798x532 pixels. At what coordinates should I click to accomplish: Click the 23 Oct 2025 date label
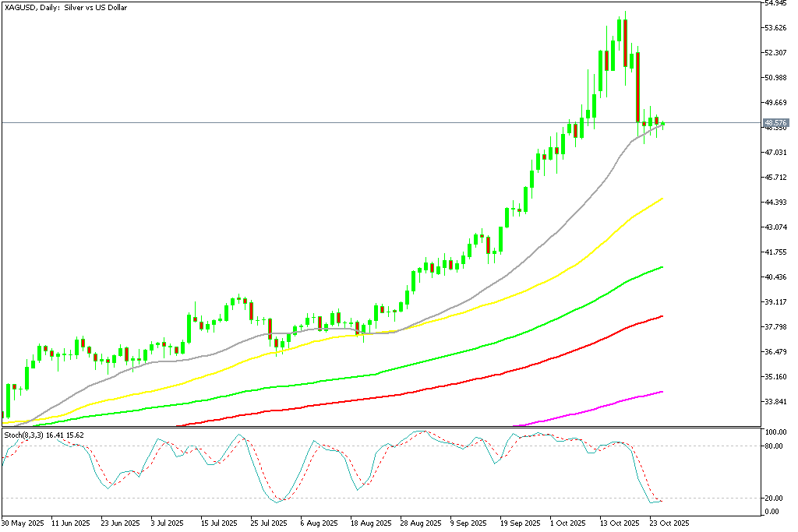pyautogui.click(x=669, y=523)
